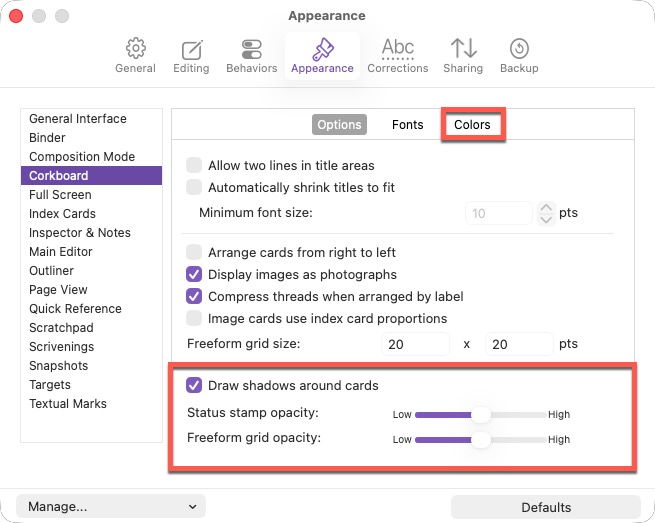Close the Appearance preferences window
Viewport: 655px width, 523px height.
point(16,16)
